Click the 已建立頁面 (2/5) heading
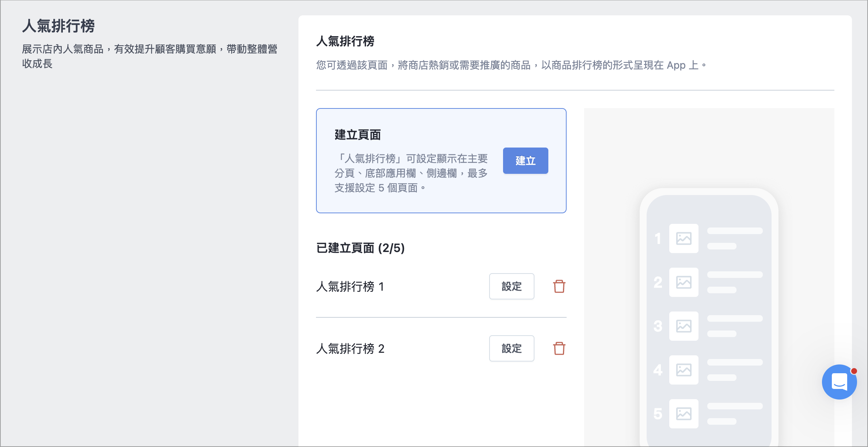Screen dimensions: 868x447 pos(360,248)
